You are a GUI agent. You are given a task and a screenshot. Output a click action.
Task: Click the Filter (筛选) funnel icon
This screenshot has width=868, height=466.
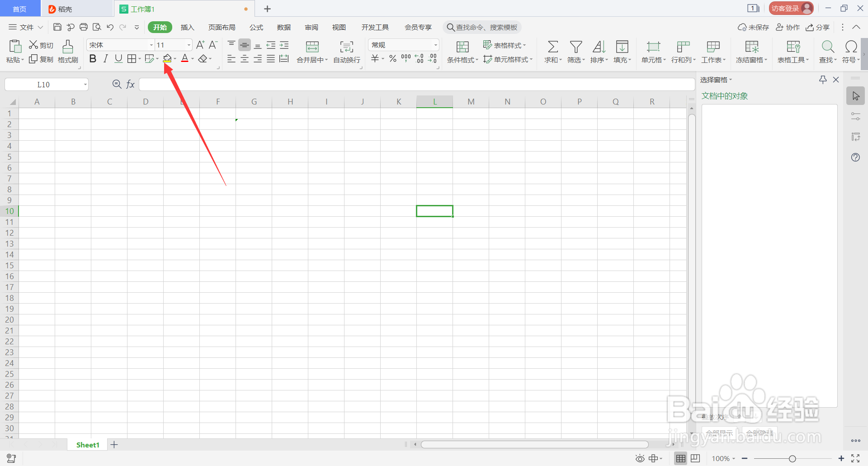point(576,47)
